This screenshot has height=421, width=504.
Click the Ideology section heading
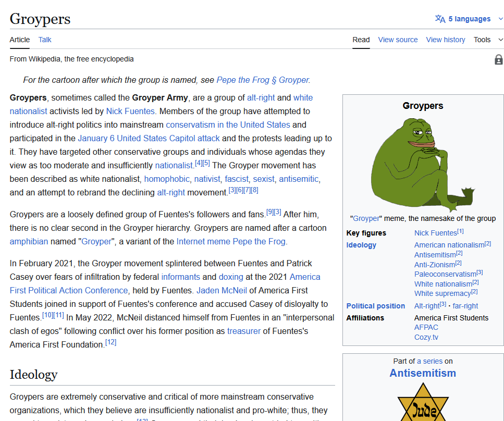click(33, 375)
